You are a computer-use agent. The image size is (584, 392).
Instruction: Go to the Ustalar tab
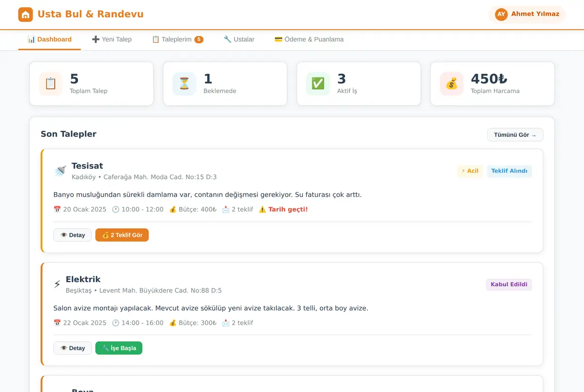[239, 39]
